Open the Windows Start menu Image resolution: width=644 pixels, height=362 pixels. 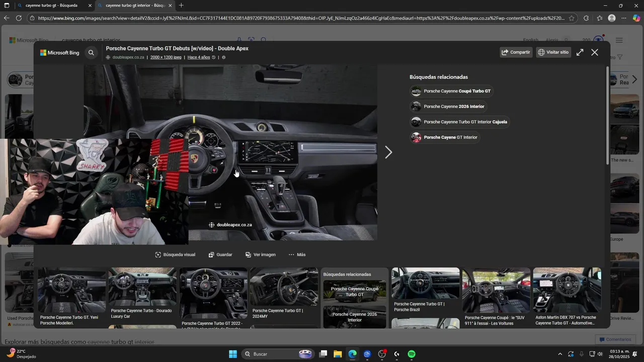[233, 354]
